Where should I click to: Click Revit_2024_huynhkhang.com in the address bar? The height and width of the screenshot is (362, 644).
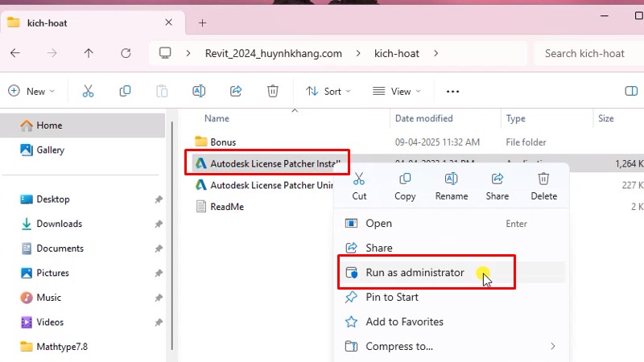click(274, 53)
